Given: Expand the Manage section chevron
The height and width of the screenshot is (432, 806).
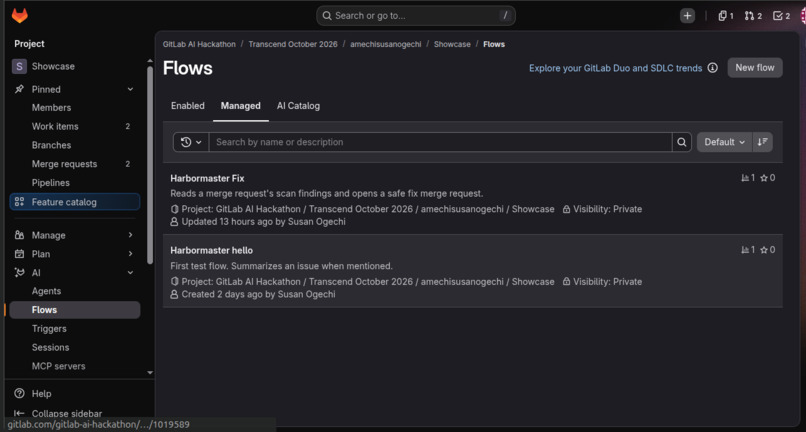Looking at the screenshot, I should 130,235.
